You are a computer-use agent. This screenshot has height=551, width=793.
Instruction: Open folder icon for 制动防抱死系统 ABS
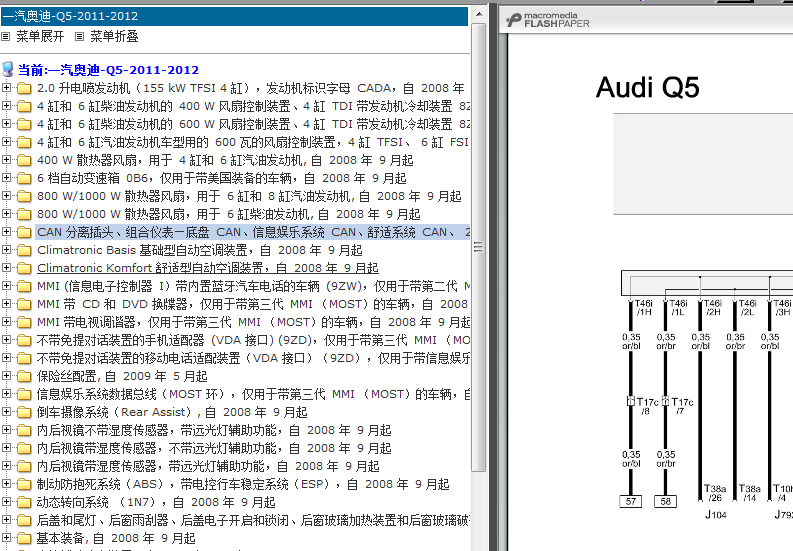[24, 484]
